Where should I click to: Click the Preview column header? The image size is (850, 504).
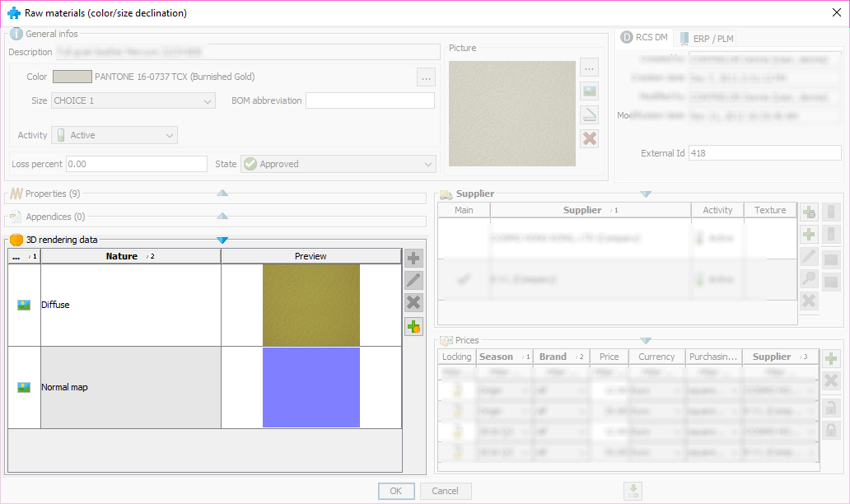(311, 256)
